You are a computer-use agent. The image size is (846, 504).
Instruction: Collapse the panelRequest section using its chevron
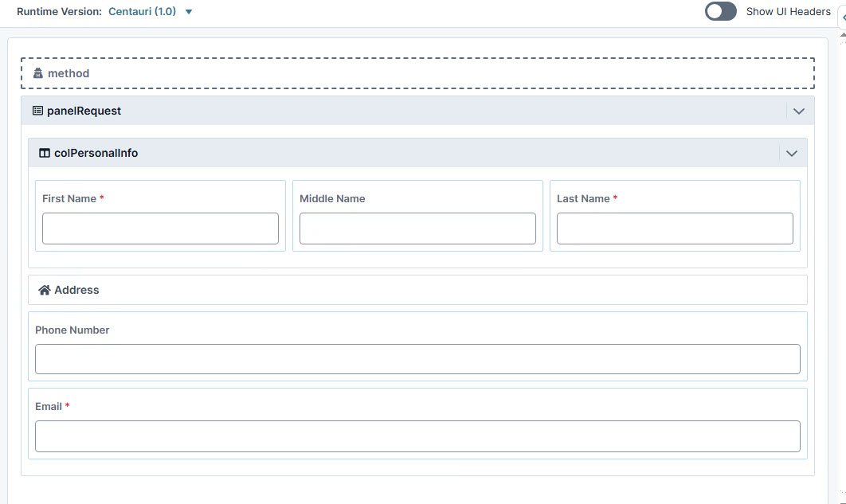799,111
